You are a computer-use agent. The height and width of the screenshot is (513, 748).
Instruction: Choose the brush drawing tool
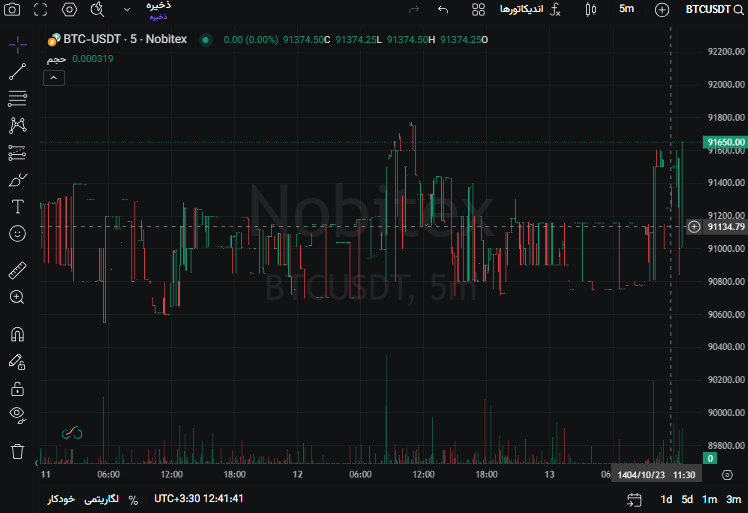click(17, 180)
